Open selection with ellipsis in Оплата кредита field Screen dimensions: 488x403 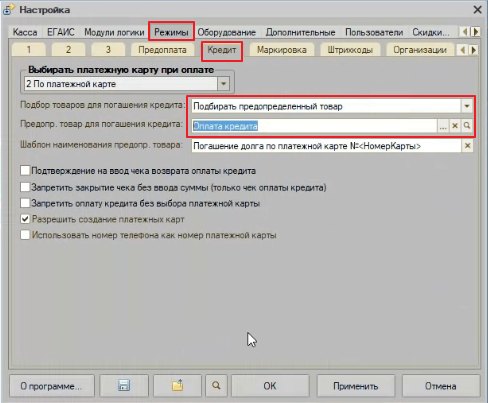[x=443, y=126]
